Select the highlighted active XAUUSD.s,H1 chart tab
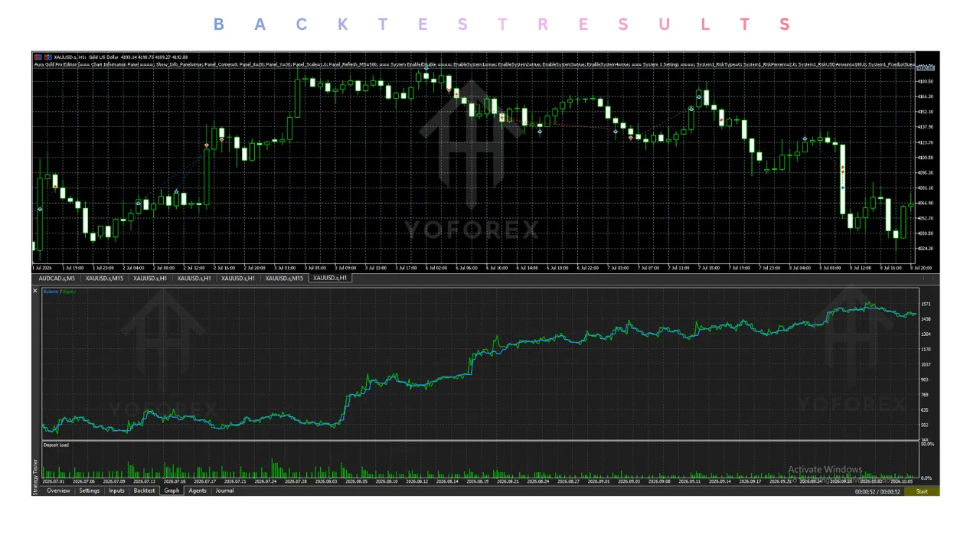This screenshot has width=980, height=551. click(x=330, y=279)
